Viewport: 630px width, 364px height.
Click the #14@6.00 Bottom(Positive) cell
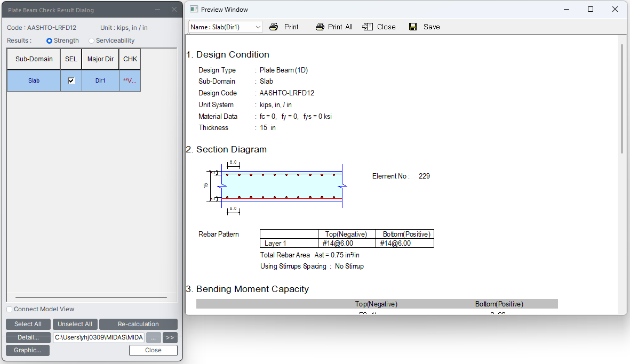coord(404,243)
